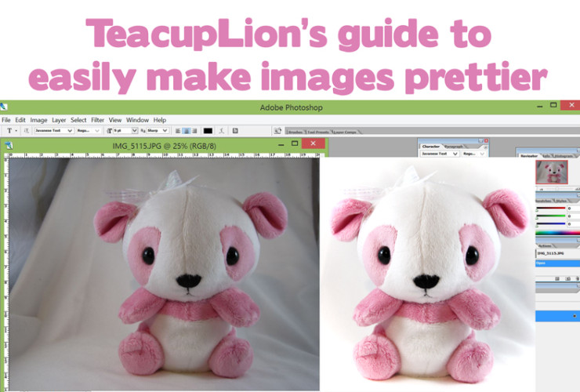Click the new snapshot icon in History panel
580x392 pixels.
567,279
